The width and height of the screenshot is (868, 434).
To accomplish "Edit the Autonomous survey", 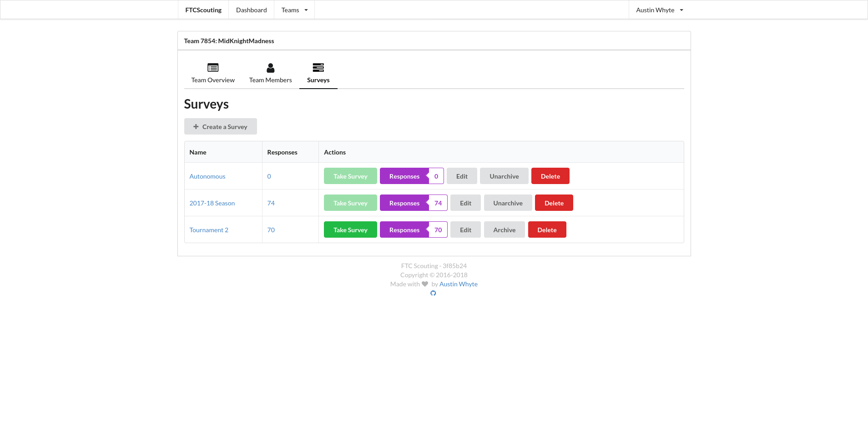I will click(x=461, y=176).
